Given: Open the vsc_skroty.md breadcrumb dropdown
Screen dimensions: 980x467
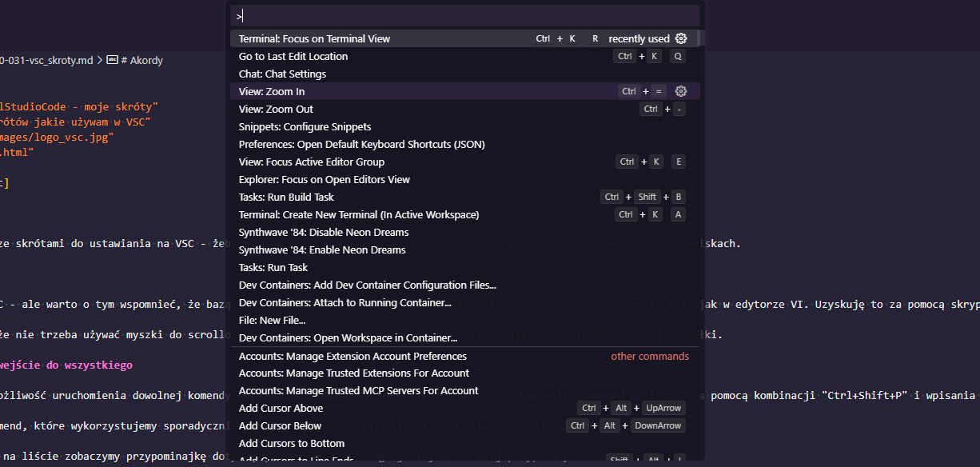Looking at the screenshot, I should (48, 60).
